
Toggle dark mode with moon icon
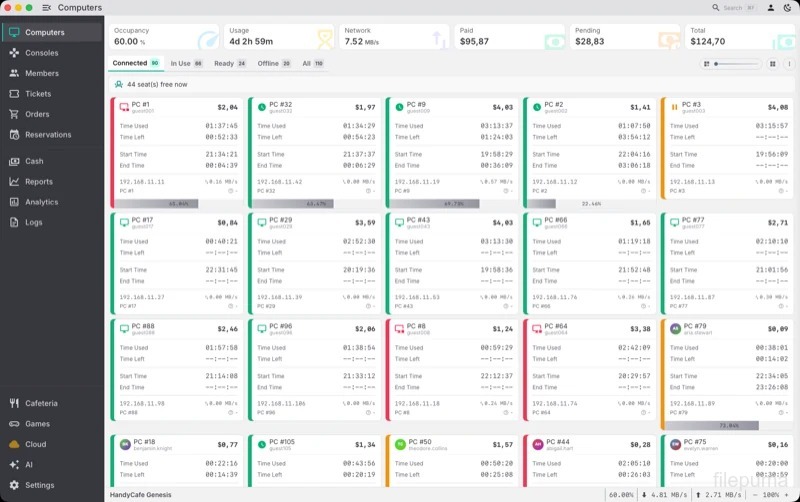point(787,8)
